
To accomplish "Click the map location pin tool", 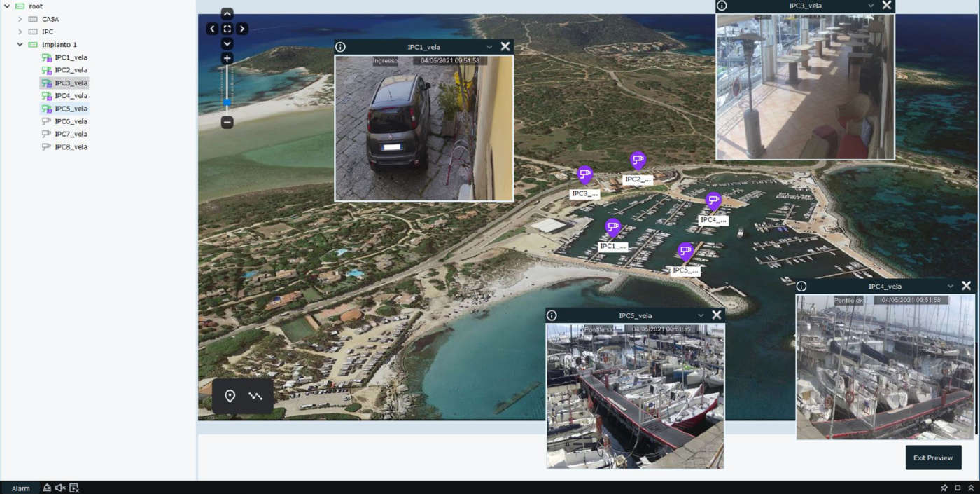I will click(x=230, y=397).
